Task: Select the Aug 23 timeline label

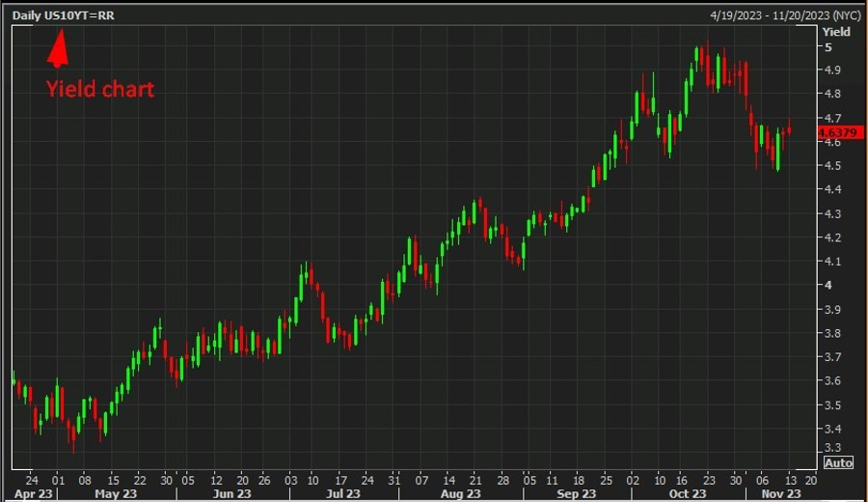Action: pyautogui.click(x=459, y=493)
